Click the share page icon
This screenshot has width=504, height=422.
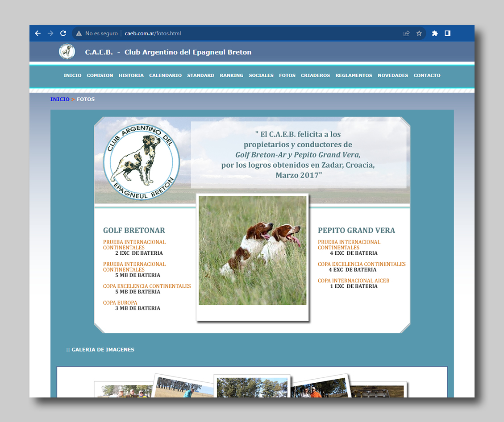click(406, 33)
